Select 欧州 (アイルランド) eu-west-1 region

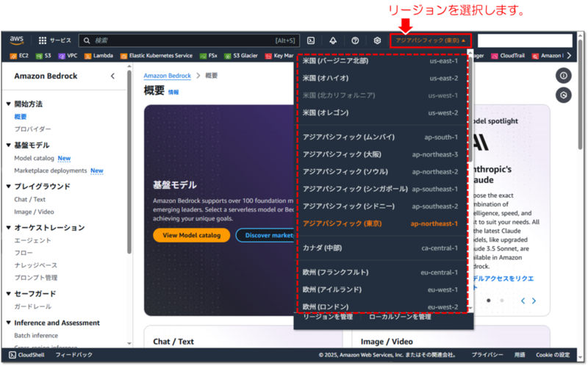coord(380,290)
